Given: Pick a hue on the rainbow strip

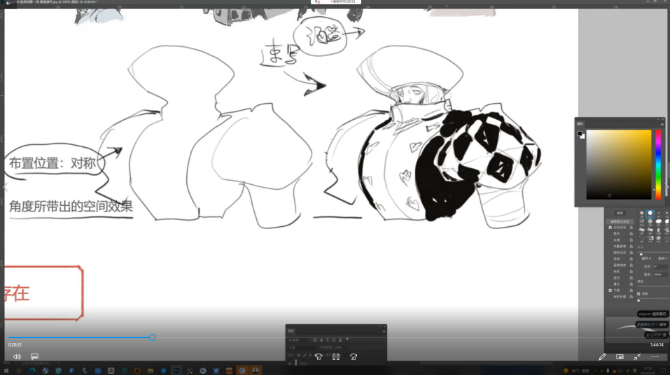Looking at the screenshot, I should tap(658, 164).
